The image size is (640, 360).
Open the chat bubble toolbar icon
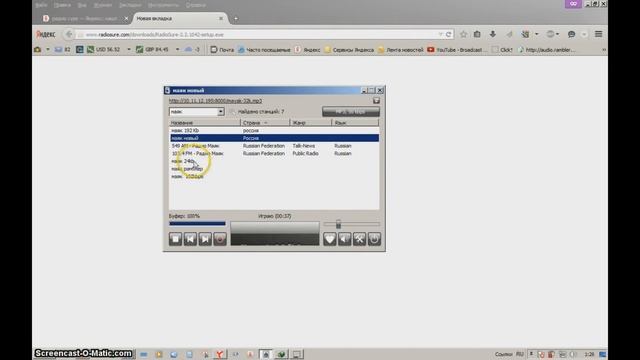[x=571, y=34]
